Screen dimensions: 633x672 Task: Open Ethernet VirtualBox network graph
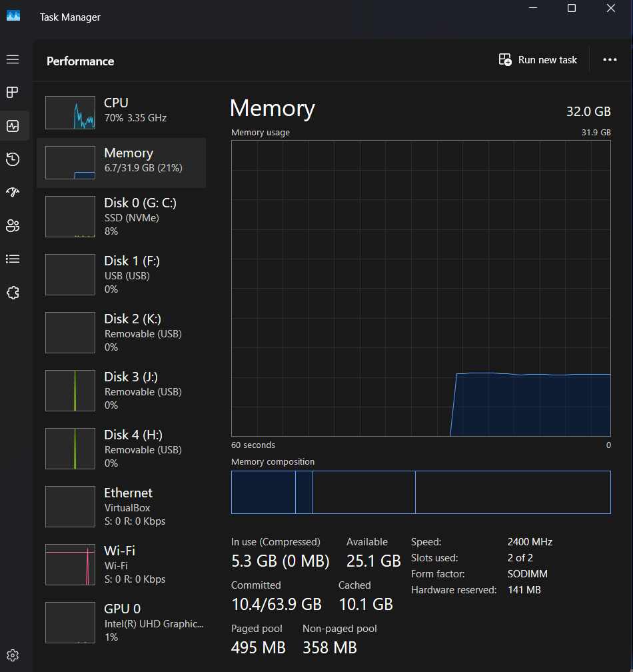(x=121, y=506)
